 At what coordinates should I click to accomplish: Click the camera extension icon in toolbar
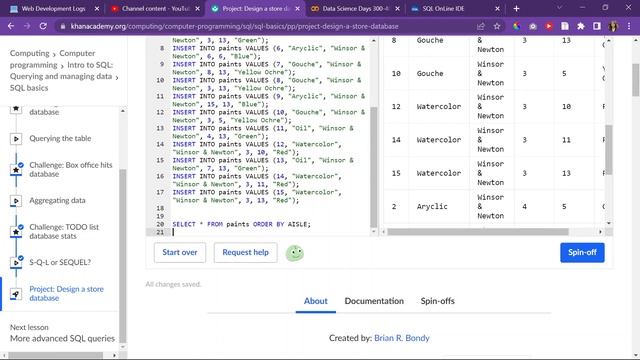[533, 26]
